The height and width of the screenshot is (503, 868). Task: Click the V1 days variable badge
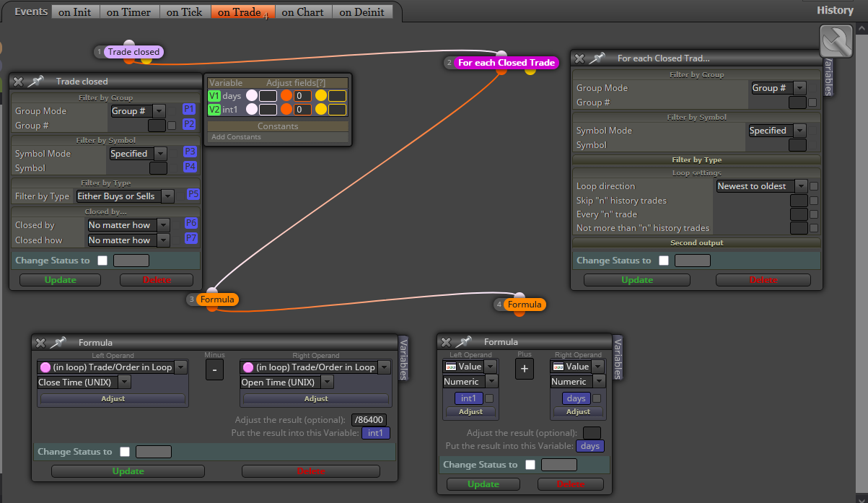pyautogui.click(x=214, y=96)
